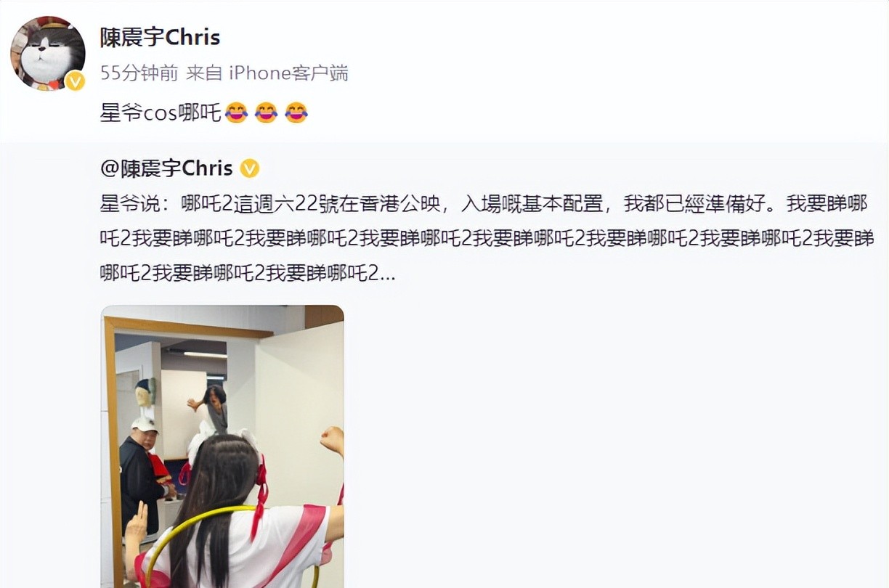This screenshot has height=588, width=889.
Task: Expand the truncated text at the trailing ellipsis
Action: pos(388,273)
